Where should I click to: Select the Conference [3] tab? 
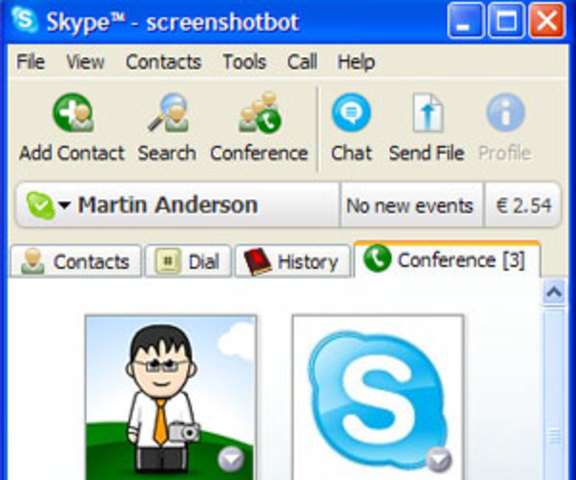point(447,259)
